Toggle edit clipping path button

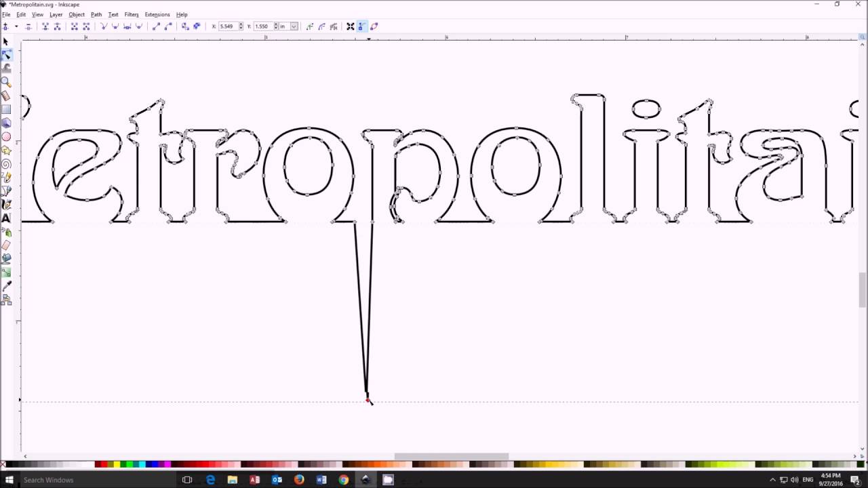click(310, 26)
